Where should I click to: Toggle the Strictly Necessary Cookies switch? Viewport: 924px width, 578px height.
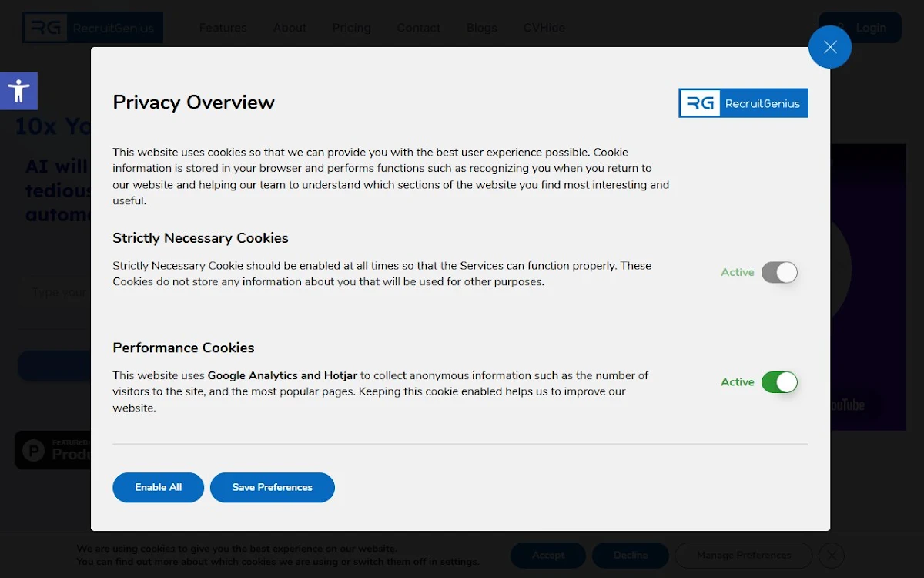779,272
